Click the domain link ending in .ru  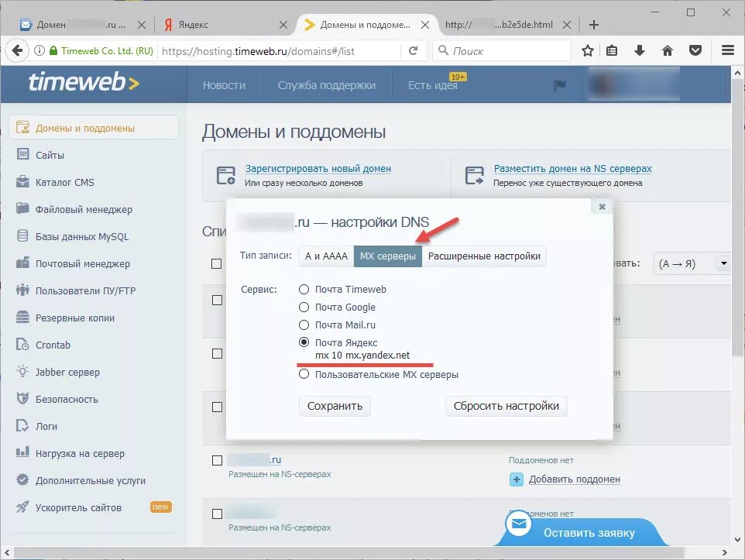254,459
